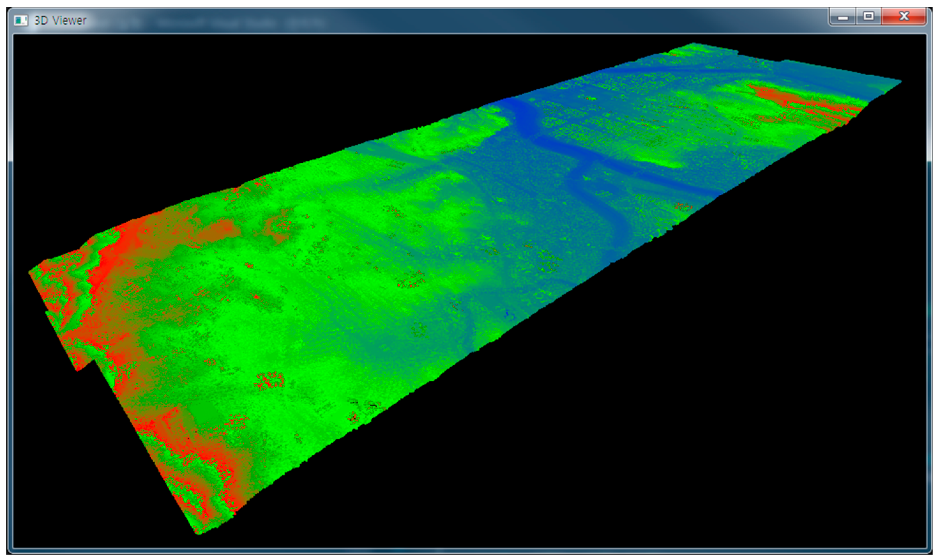Screen dimensions: 938x560
Task: Click the far top-right corner of point cloud
Action: click(898, 81)
